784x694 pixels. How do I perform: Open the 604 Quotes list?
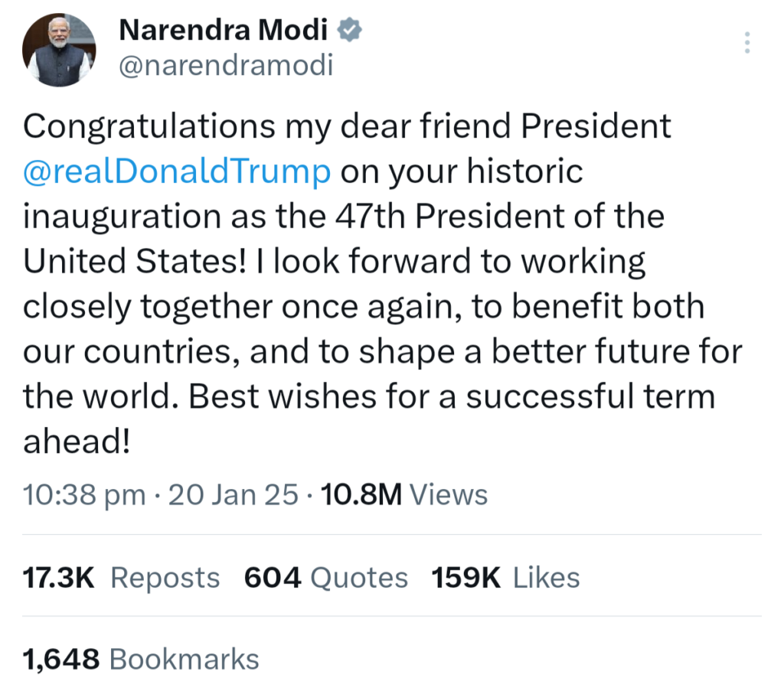click(x=325, y=578)
